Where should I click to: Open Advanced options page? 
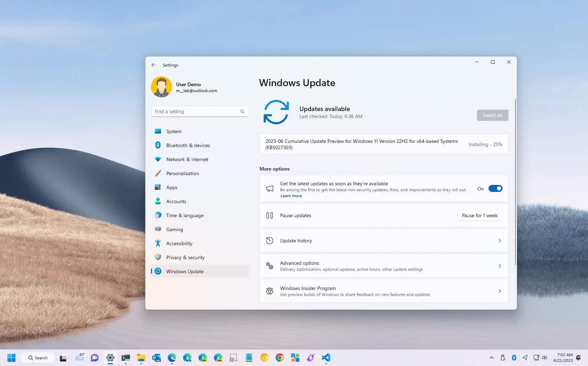coord(384,266)
